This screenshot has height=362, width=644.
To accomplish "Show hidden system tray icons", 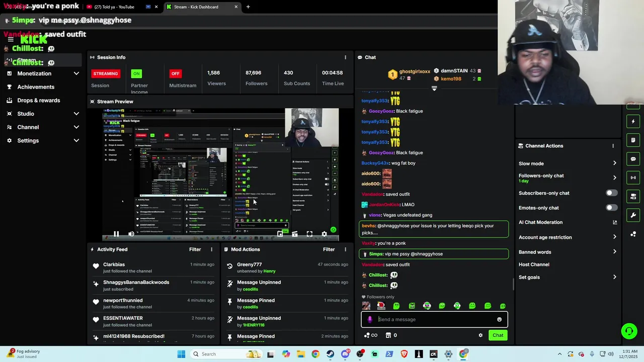I will coord(559,354).
